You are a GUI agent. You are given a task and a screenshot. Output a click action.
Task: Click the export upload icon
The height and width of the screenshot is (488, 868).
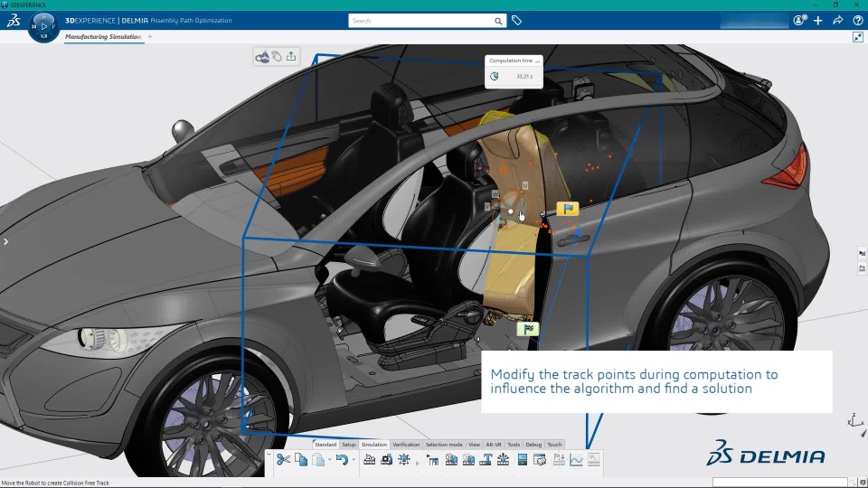tap(291, 56)
